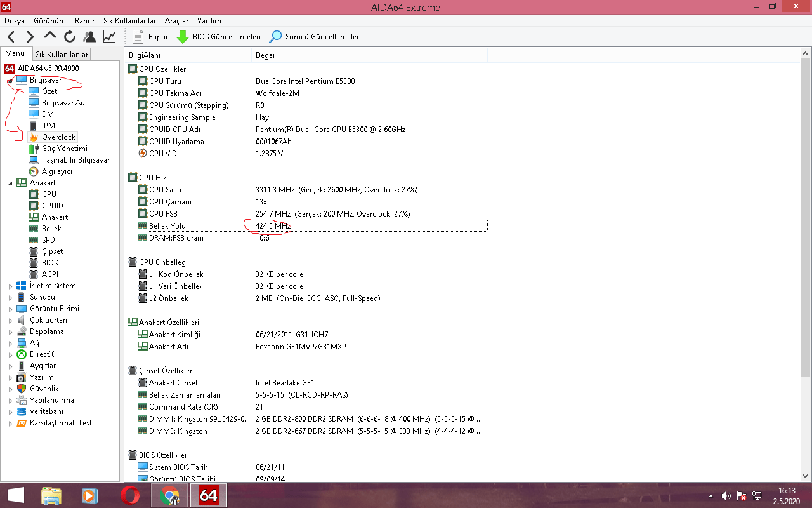Open the DMI tree item

pyautogui.click(x=49, y=114)
